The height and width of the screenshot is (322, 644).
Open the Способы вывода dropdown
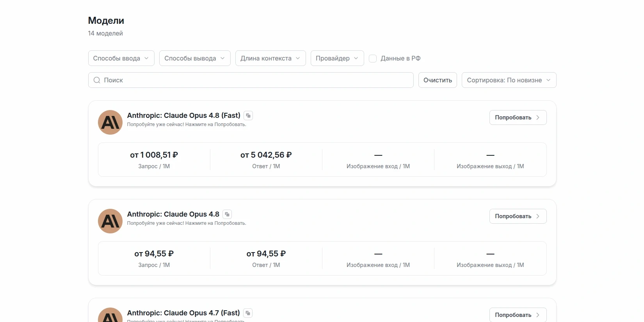(195, 58)
